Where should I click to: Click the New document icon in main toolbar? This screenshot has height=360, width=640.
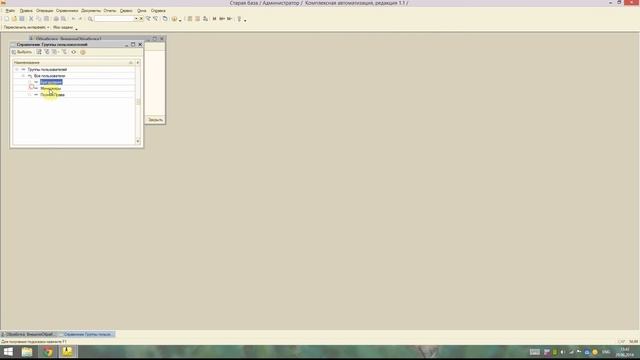(x=7, y=19)
